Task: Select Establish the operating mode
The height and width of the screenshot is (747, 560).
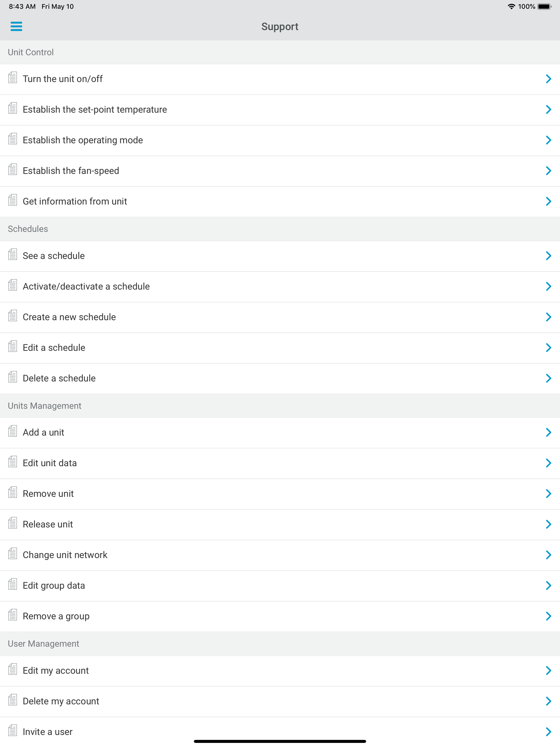Action: pos(280,141)
